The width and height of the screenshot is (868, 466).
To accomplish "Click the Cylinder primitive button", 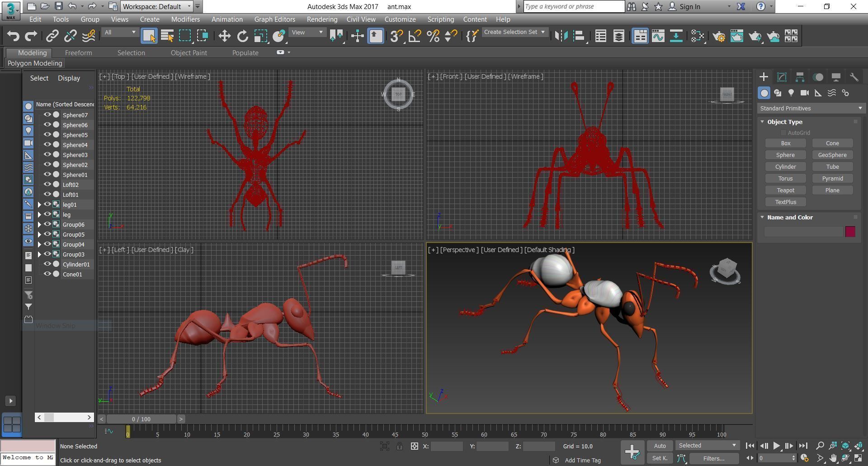I will 786,167.
